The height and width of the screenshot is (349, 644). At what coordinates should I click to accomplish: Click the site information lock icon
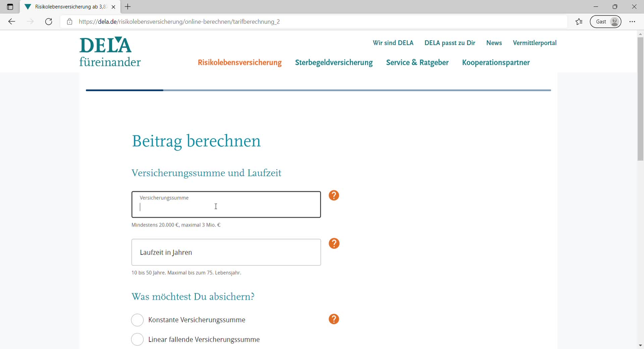coord(69,22)
